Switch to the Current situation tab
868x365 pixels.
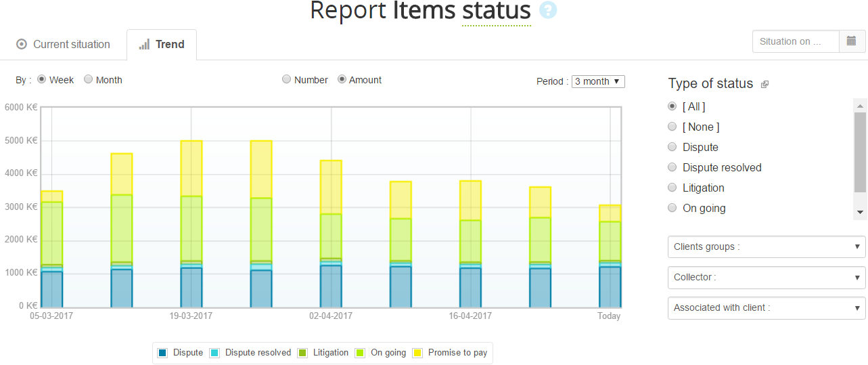pos(64,45)
